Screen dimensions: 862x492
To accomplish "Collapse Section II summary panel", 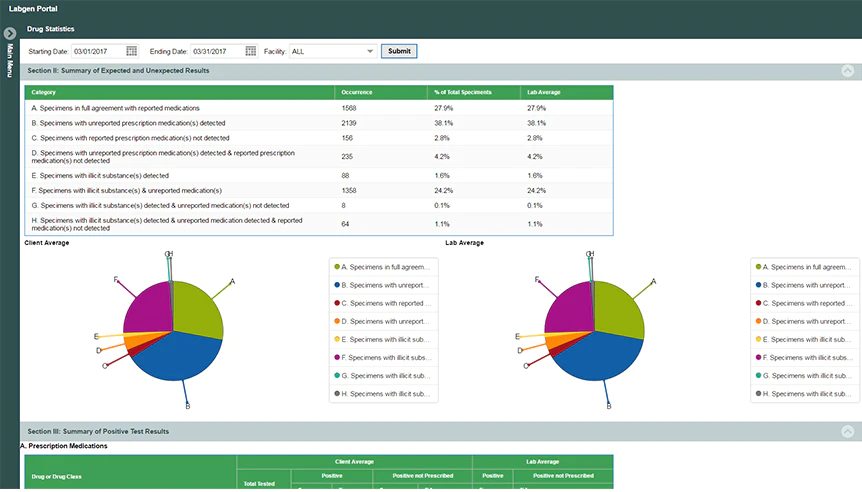I will pyautogui.click(x=848, y=71).
